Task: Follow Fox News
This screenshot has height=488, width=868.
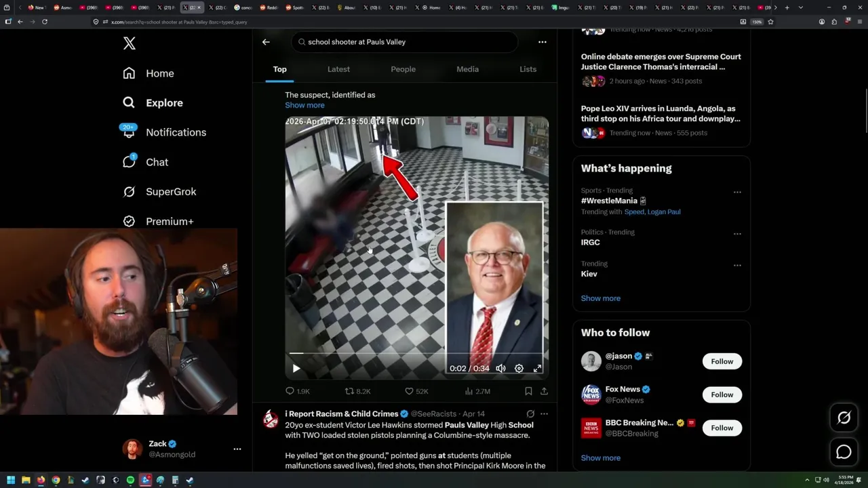Action: 722,394
